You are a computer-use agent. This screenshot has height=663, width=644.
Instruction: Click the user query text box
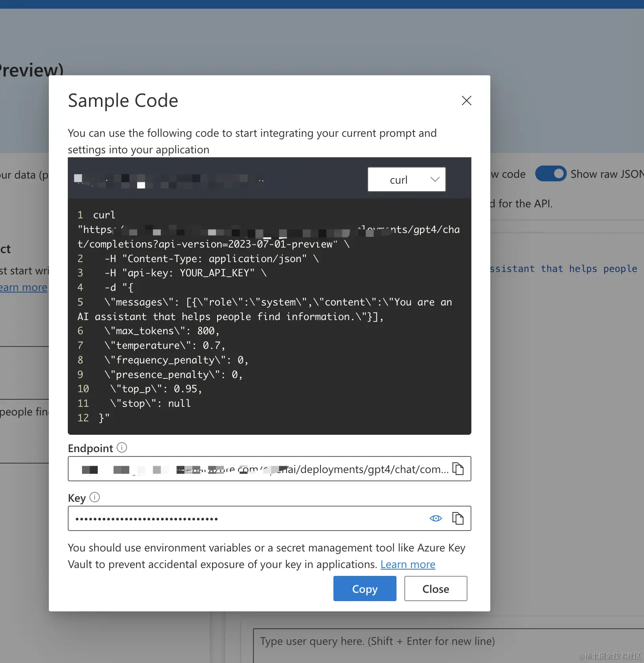[449, 646]
